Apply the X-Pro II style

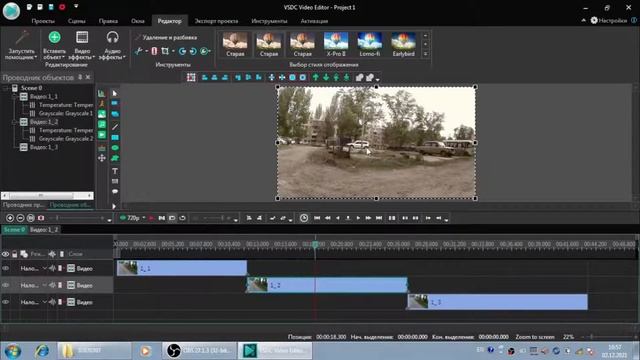pos(336,44)
